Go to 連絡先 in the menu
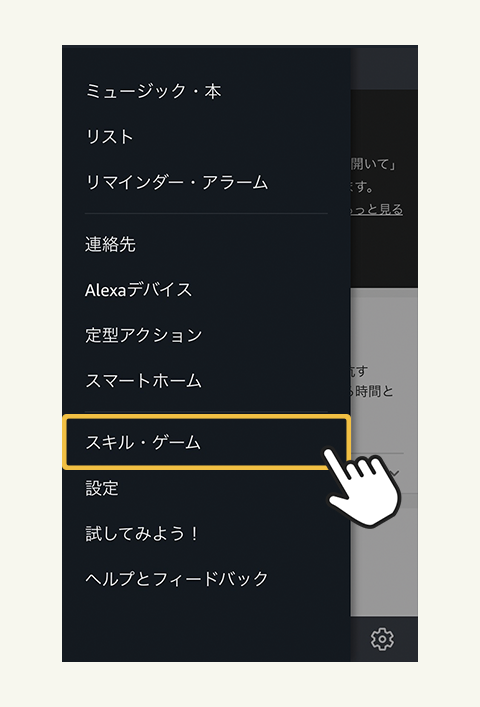 pyautogui.click(x=110, y=244)
